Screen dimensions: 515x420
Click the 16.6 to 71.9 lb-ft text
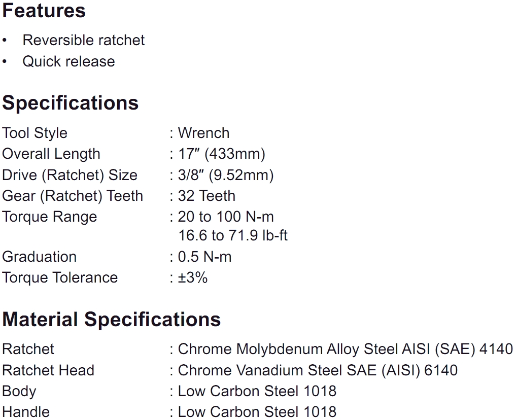233,235
